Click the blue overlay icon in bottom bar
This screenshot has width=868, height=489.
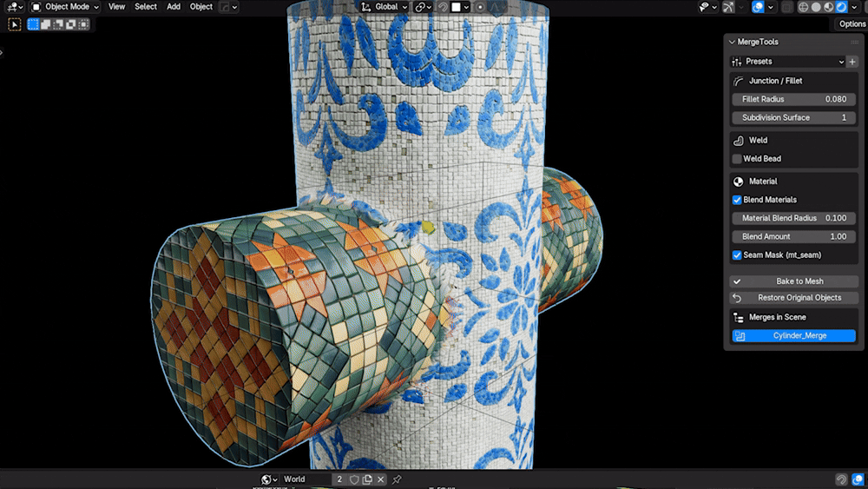[x=858, y=479]
